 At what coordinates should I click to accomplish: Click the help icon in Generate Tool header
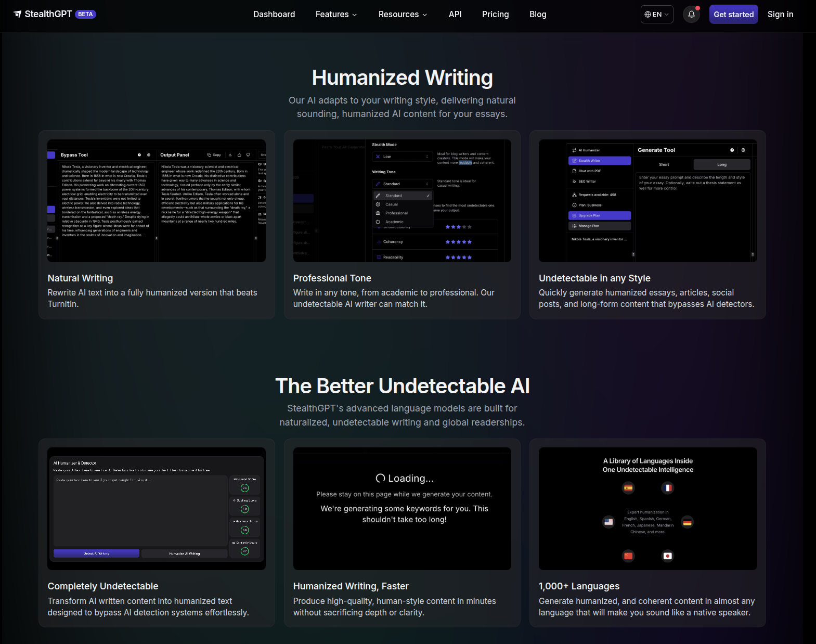[732, 150]
